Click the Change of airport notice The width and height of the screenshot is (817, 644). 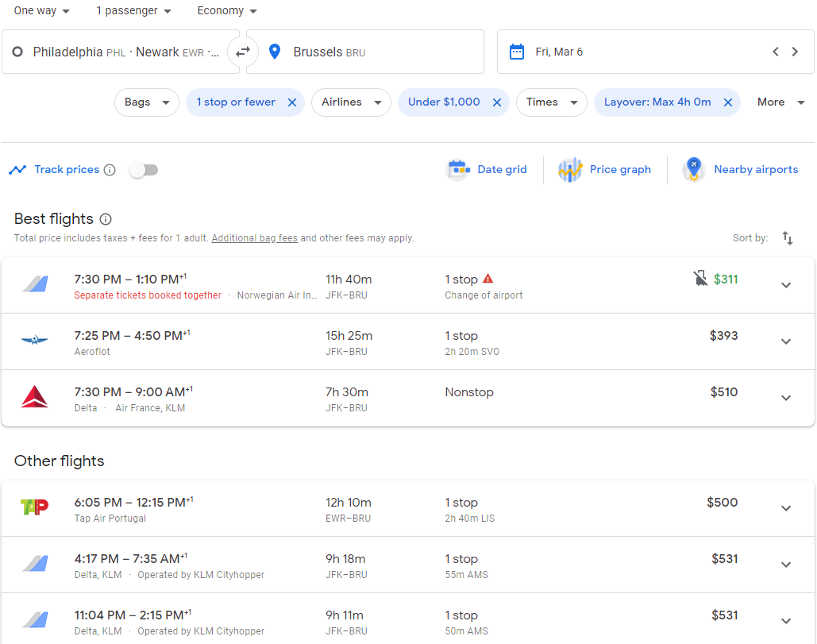point(484,295)
